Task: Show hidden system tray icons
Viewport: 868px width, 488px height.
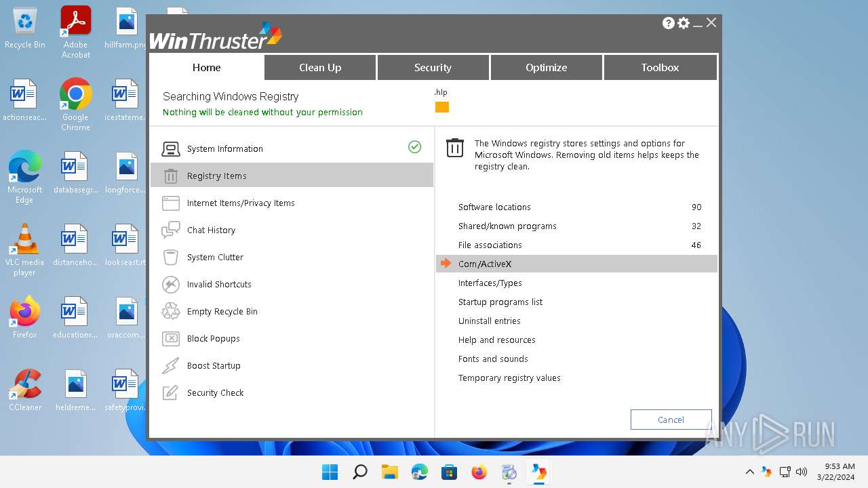Action: [750, 472]
